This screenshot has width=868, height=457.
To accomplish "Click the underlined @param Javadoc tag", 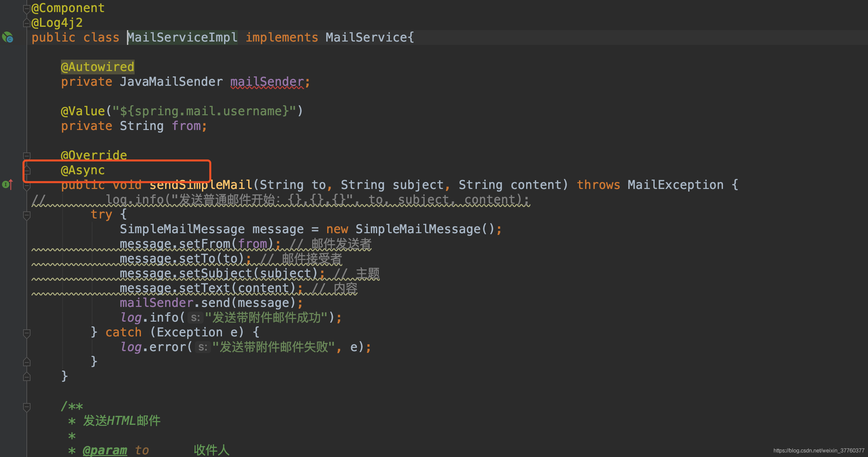I will pyautogui.click(x=105, y=450).
